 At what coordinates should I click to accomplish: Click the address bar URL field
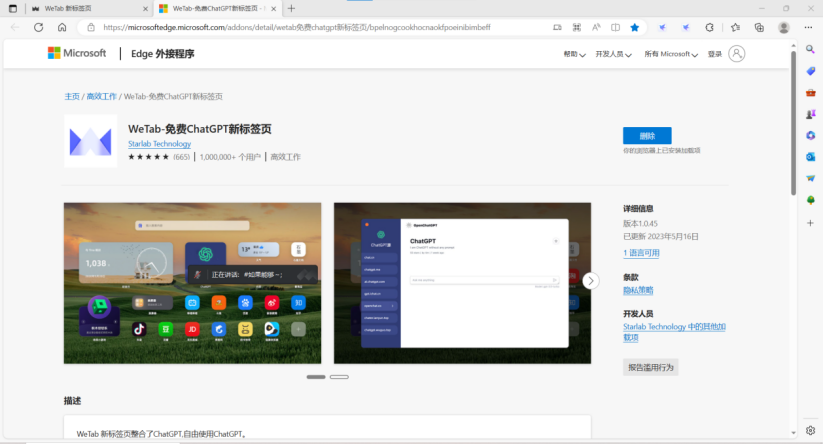(296, 27)
